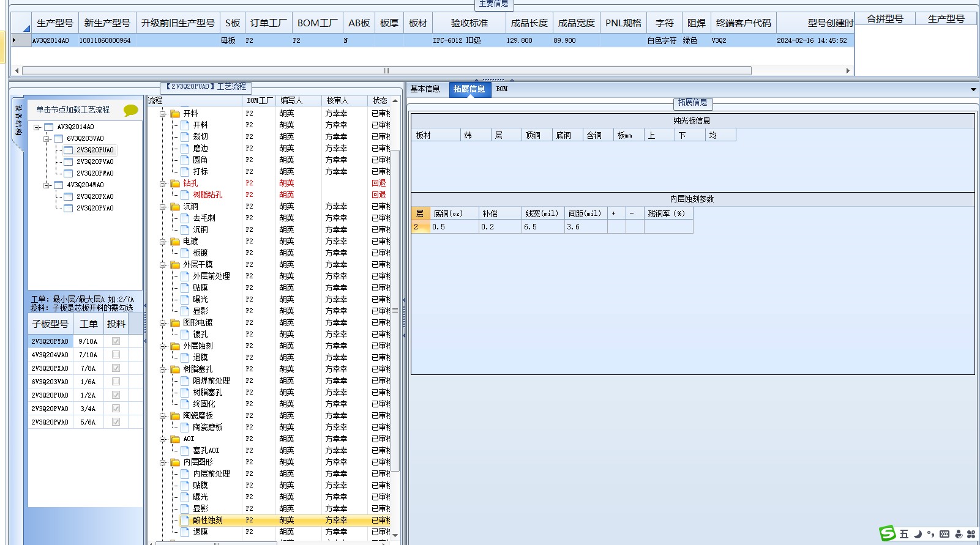Click the 4V3Q204WA0 node window icon
Screen dimensions: 980x545
tap(59, 185)
